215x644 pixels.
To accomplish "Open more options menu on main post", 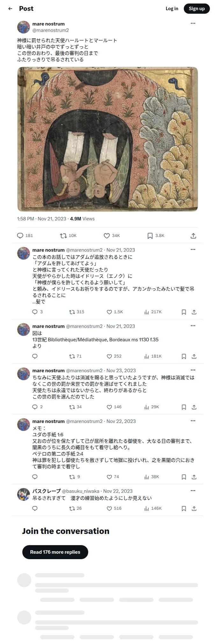I will point(193,23).
